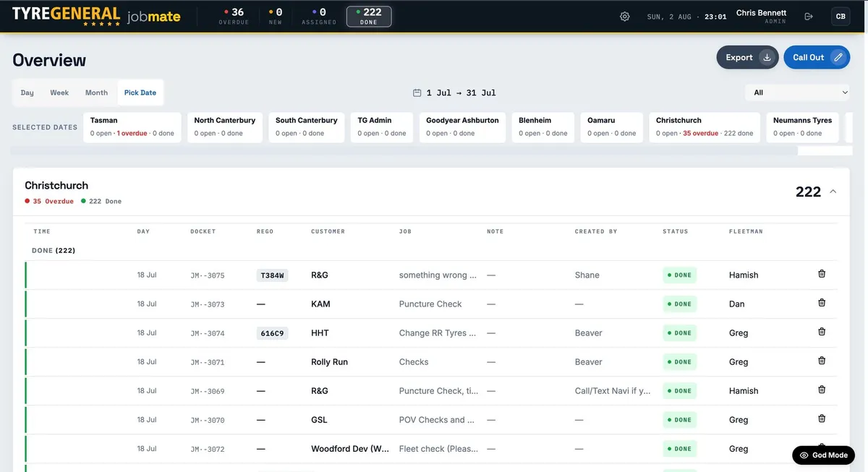Open the Blenheim branch card
868x472 pixels.
pyautogui.click(x=543, y=126)
